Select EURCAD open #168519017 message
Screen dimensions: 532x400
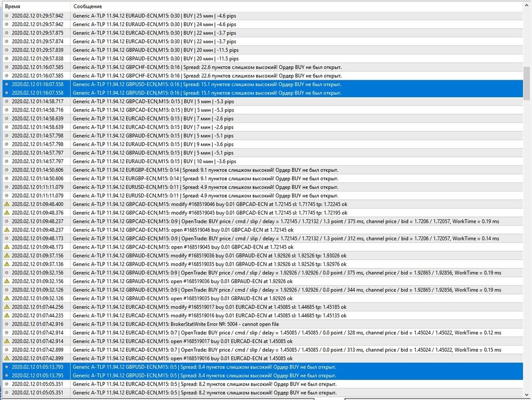182,341
